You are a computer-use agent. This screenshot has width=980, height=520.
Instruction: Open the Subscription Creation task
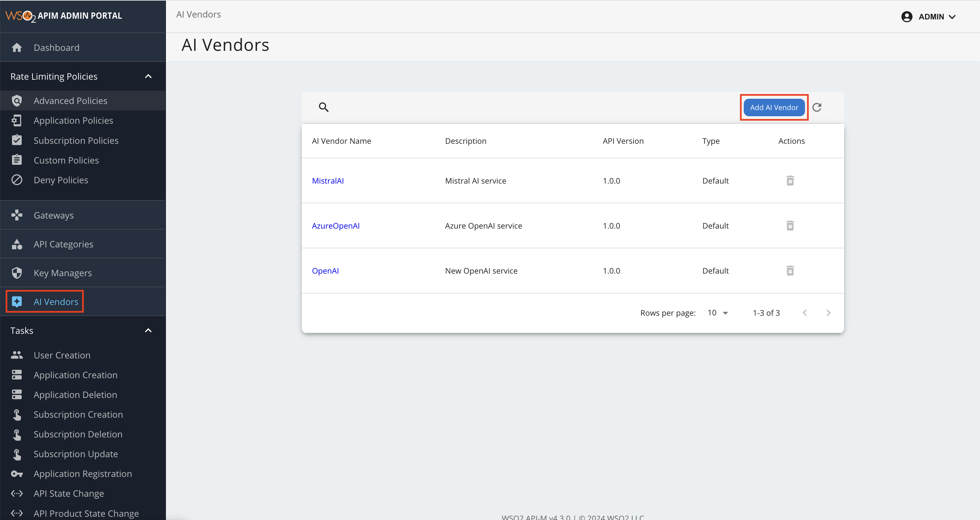coord(83,414)
